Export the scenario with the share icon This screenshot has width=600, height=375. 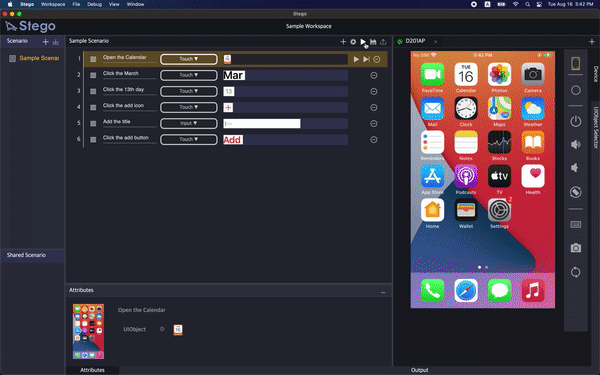click(383, 42)
